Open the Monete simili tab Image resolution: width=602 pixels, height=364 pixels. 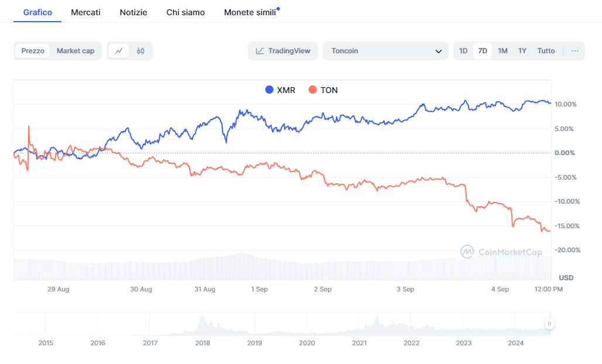(250, 12)
